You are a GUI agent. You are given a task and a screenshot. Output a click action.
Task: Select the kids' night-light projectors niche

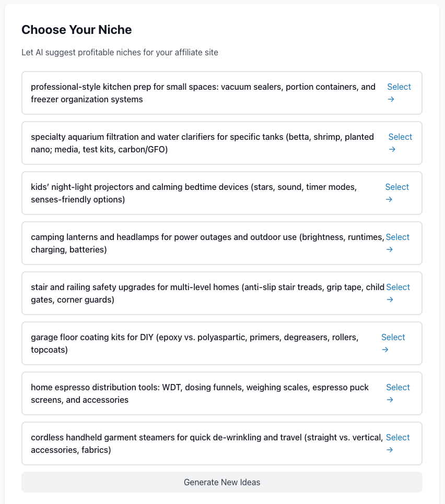(397, 193)
